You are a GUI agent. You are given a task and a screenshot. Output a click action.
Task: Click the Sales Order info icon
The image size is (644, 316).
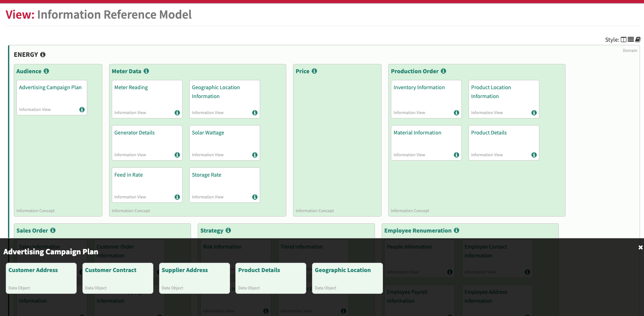(x=53, y=230)
